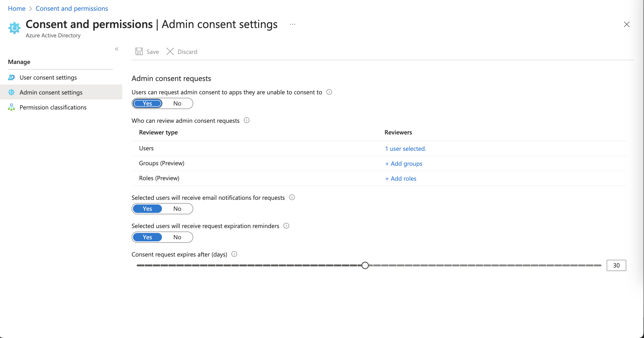Set email notifications for requests to No
Screen dimensions: 644x338
[177, 209]
